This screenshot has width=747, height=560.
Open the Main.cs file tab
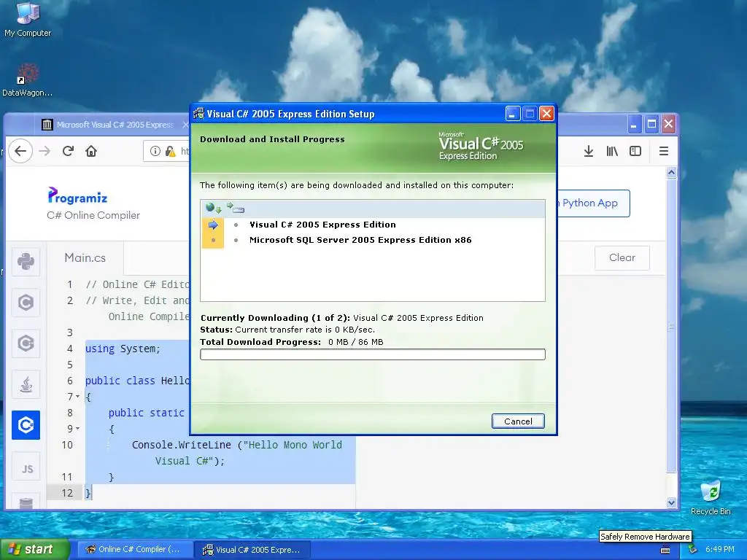[x=85, y=257]
